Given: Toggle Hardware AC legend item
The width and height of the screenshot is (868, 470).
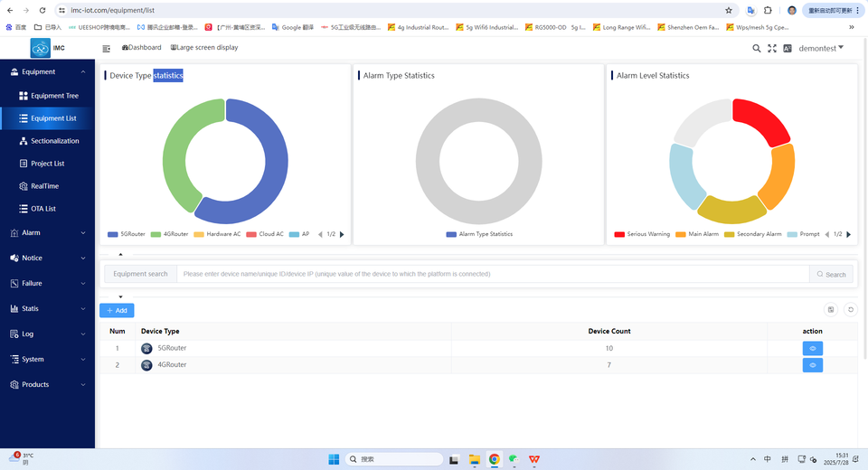Looking at the screenshot, I should point(218,234).
